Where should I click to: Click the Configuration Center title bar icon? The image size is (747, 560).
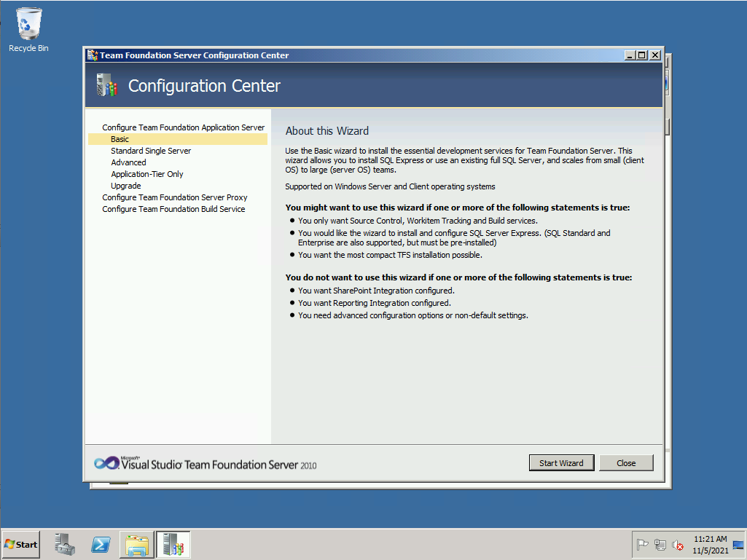pyautogui.click(x=93, y=55)
